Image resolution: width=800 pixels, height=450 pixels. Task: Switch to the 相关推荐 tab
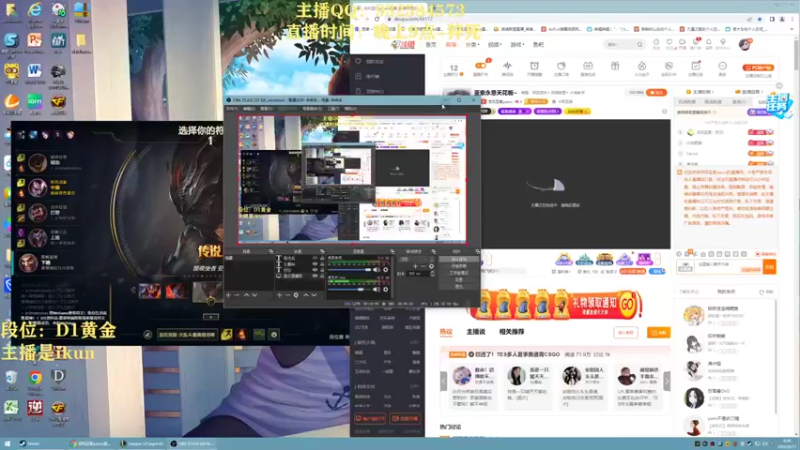(511, 332)
